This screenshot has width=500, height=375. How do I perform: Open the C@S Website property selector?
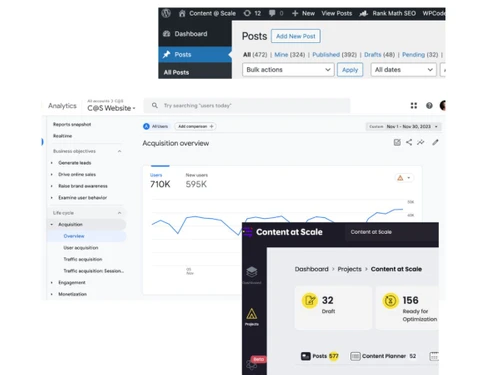point(111,108)
